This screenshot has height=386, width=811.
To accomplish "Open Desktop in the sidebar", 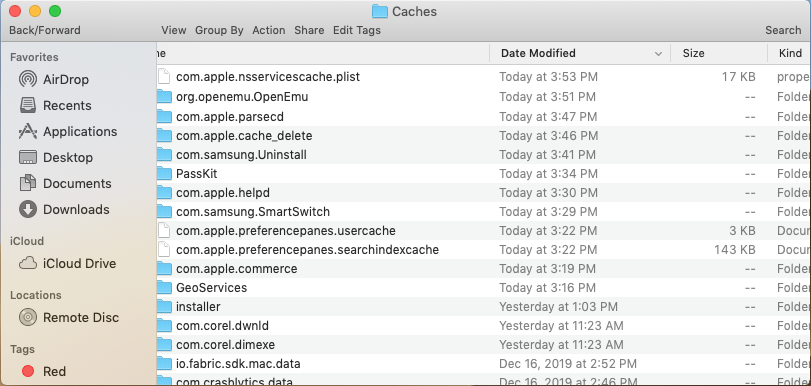I will tap(55, 157).
